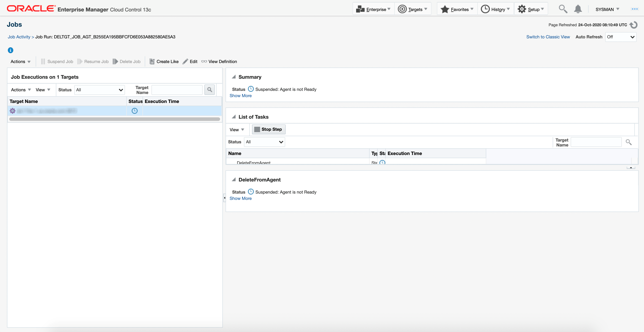Open the Enterprise menu
This screenshot has width=644, height=332.
click(373, 9)
